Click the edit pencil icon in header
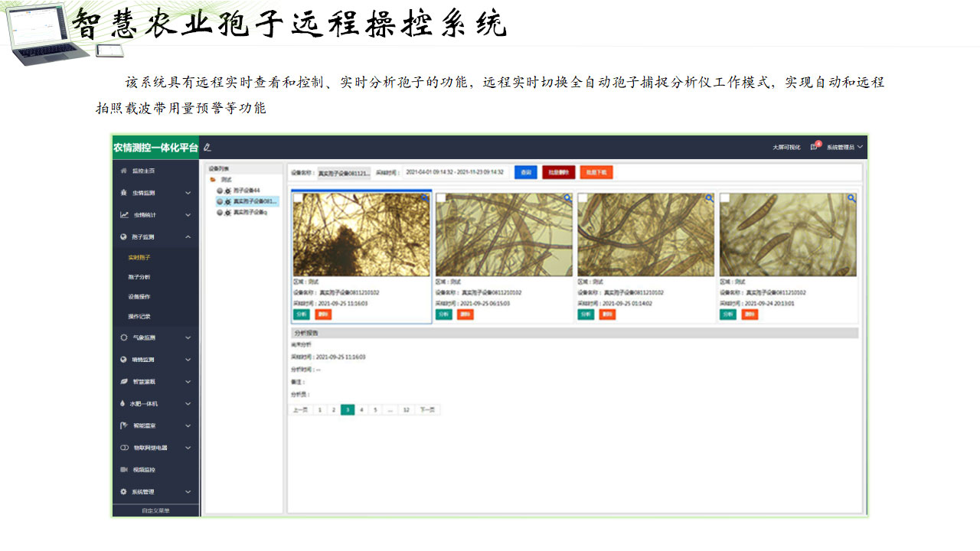 [207, 147]
